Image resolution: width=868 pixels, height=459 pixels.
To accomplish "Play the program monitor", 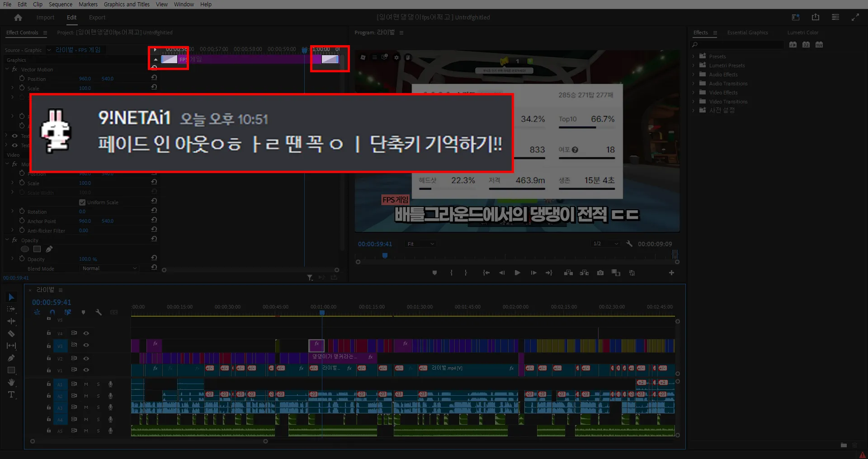I will click(x=517, y=273).
